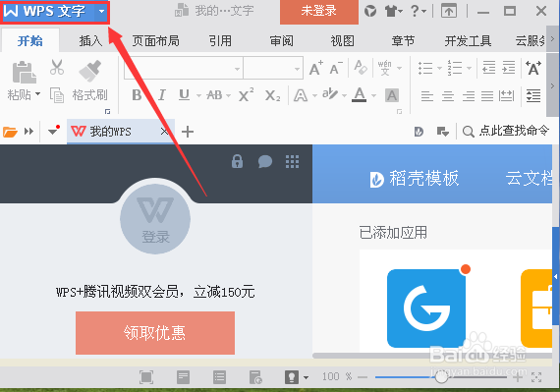Open underline style dropdown arrow
Screen dimensions: 560x392
pos(198,95)
